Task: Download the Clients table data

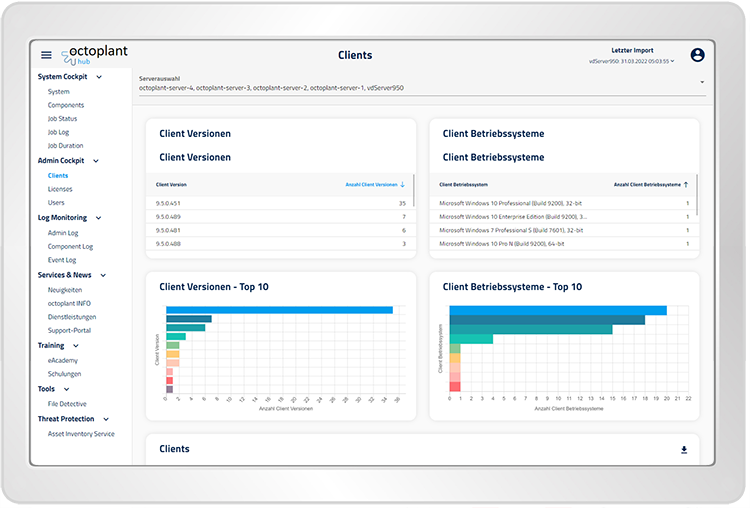Action: click(x=684, y=450)
